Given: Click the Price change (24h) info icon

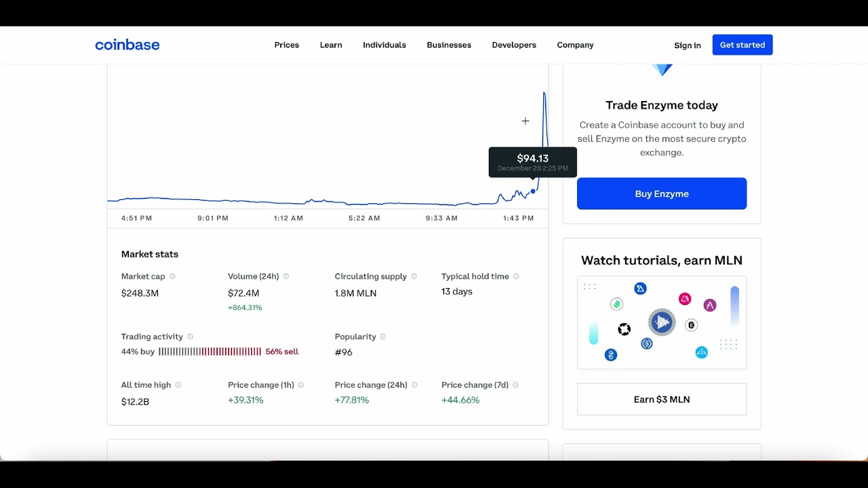Looking at the screenshot, I should click(x=414, y=385).
